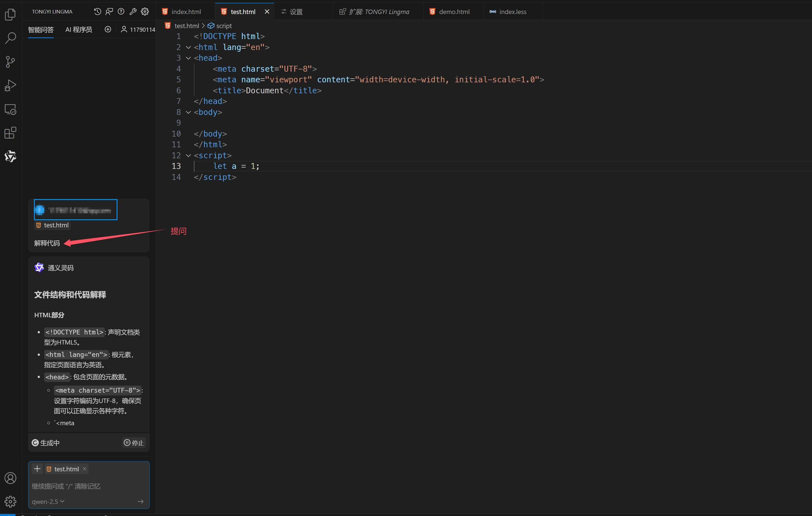Image resolution: width=812 pixels, height=516 pixels.
Task: Open the qwen-2.5 model dropdown
Action: coord(48,501)
